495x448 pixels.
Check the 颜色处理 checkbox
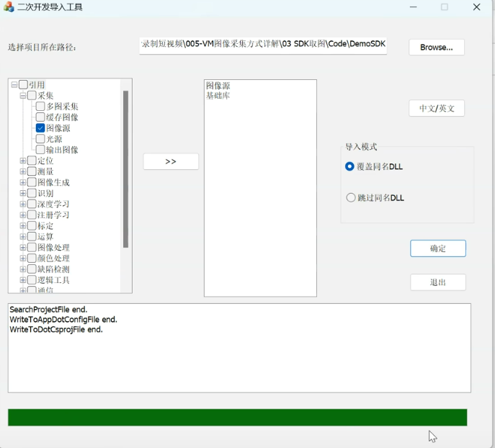32,258
